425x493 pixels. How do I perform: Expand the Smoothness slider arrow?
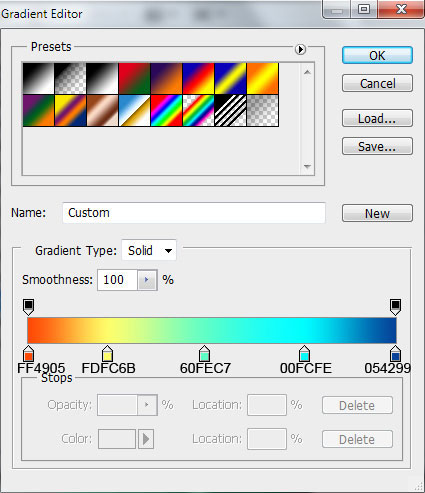[x=147, y=280]
